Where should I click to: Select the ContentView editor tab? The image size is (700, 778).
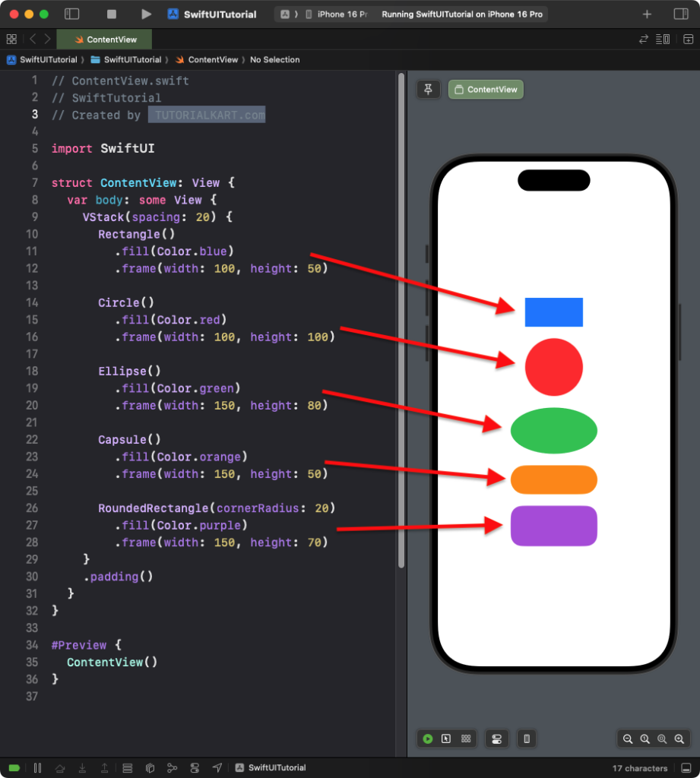(x=104, y=38)
